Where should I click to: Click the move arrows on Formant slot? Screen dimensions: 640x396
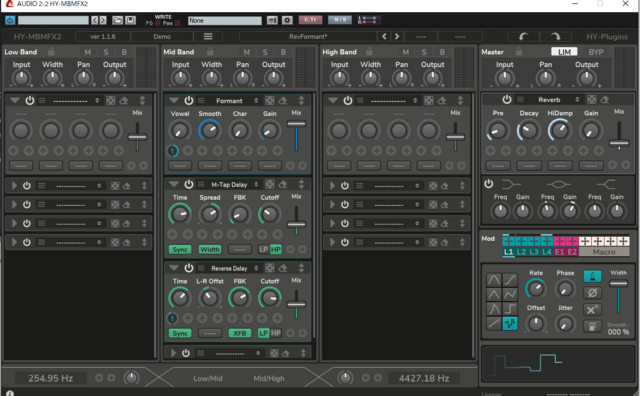(301, 100)
